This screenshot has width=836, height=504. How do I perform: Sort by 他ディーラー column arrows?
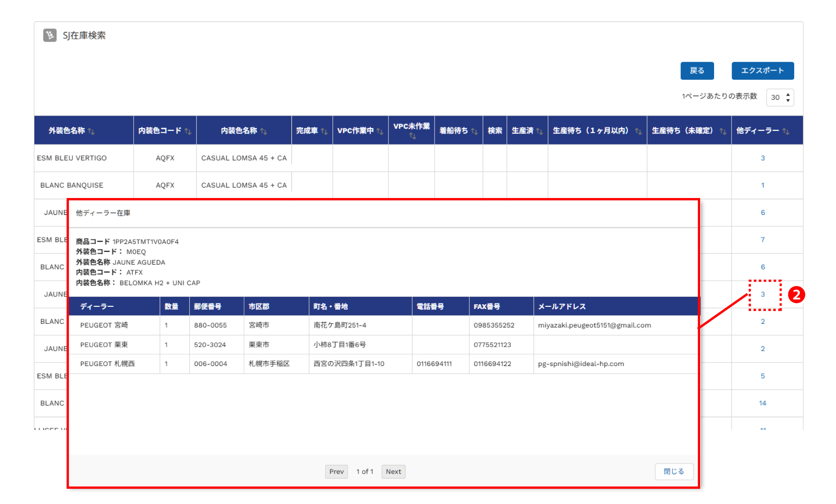pyautogui.click(x=785, y=131)
